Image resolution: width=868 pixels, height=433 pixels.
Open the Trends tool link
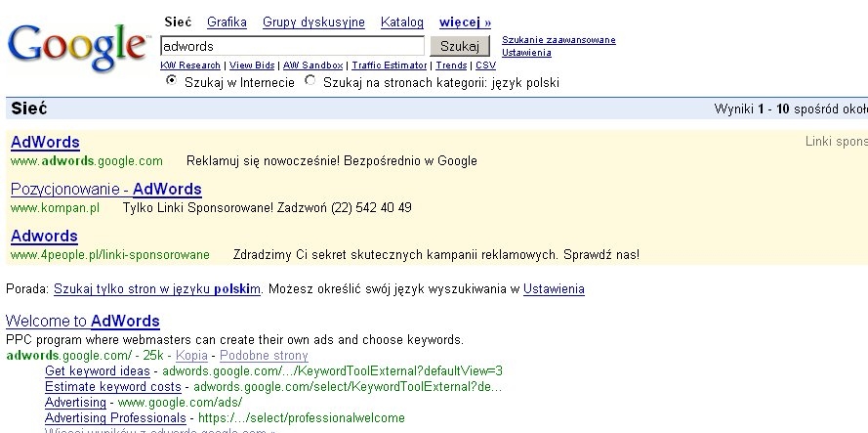tap(451, 65)
